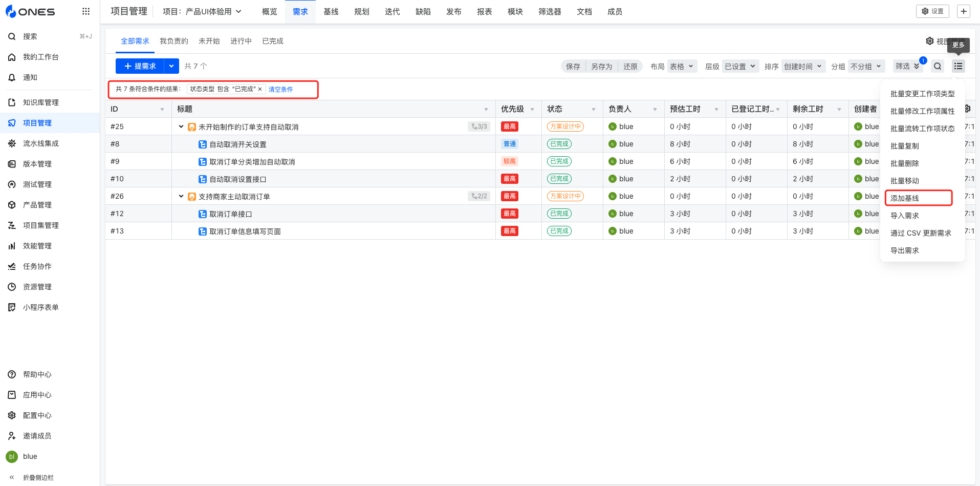The height and width of the screenshot is (486, 980).
Task: Open 资源管理 in sidebar
Action: point(37,287)
